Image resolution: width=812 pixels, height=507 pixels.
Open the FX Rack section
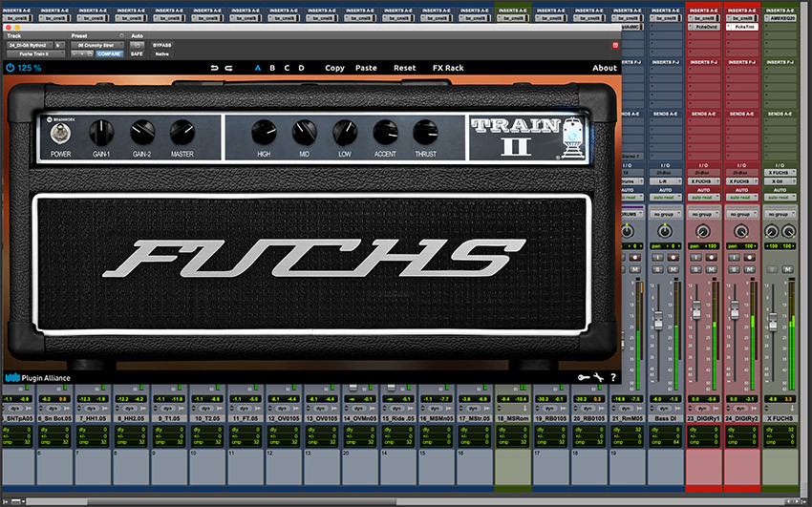coord(447,69)
